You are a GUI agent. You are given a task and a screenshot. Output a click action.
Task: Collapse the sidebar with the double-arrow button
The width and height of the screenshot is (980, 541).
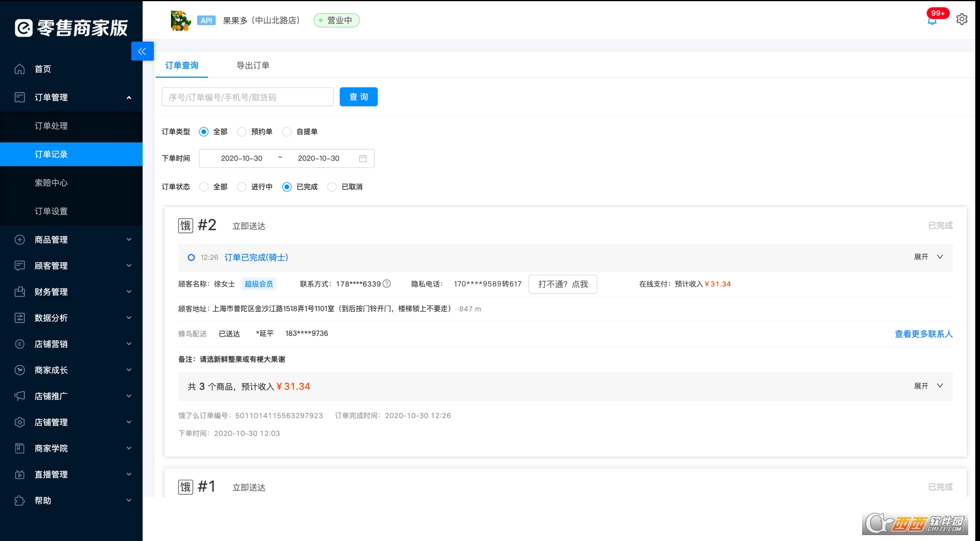(142, 51)
